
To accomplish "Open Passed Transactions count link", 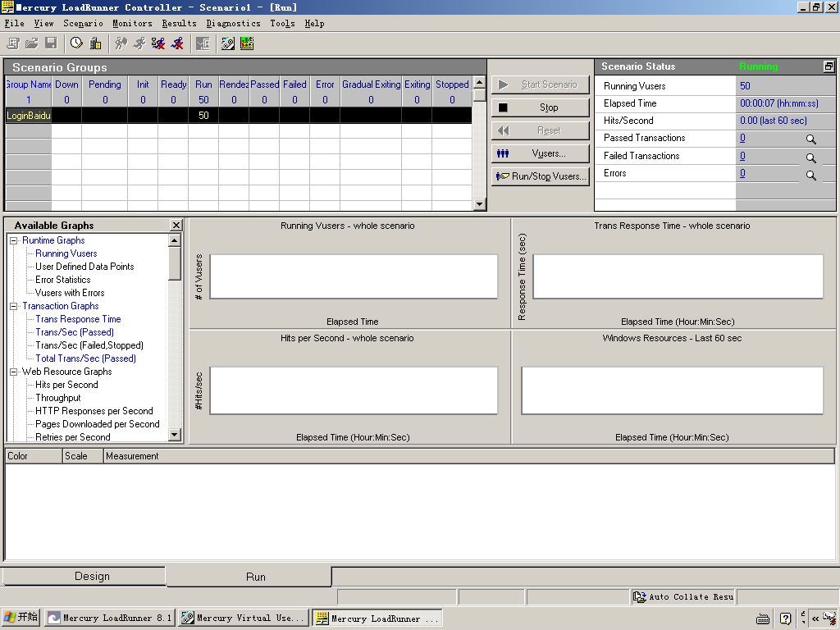I will pos(742,138).
